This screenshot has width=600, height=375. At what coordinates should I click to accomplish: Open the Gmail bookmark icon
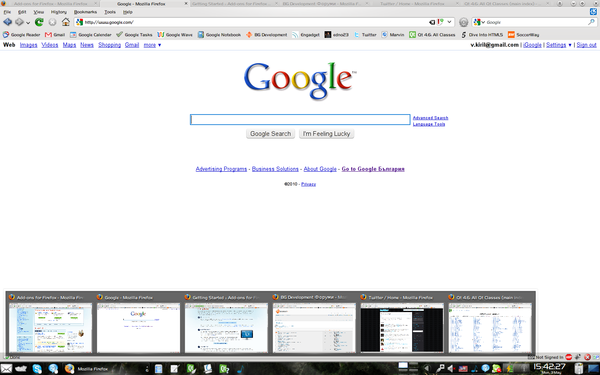point(48,34)
